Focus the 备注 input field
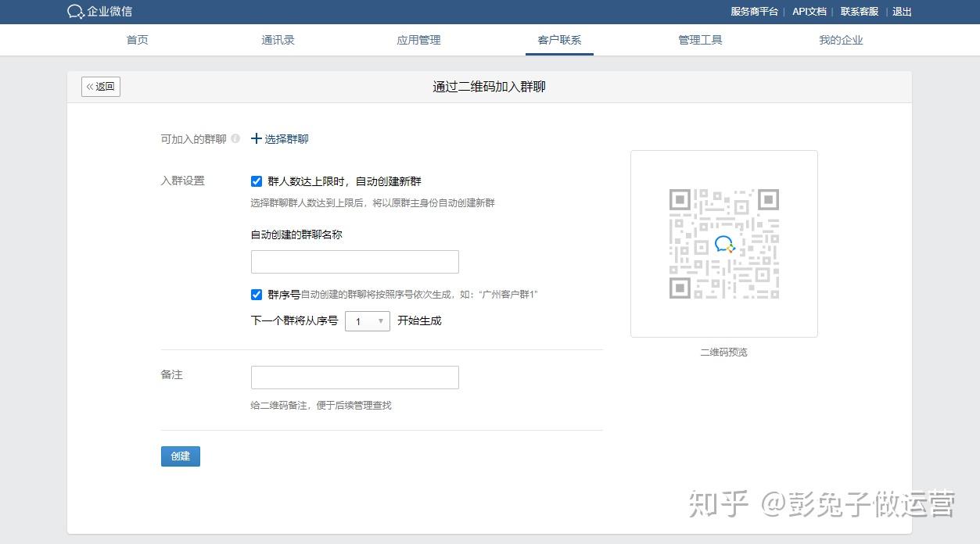 click(355, 378)
